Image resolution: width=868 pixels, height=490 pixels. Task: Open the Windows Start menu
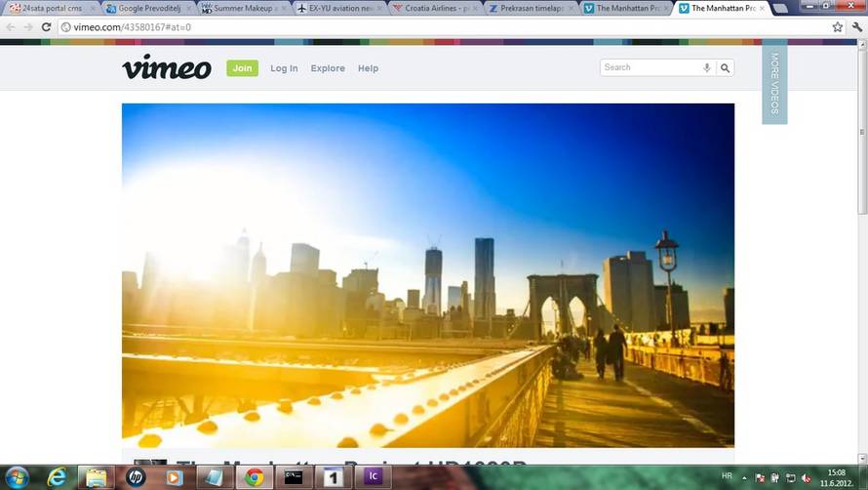pyautogui.click(x=17, y=477)
